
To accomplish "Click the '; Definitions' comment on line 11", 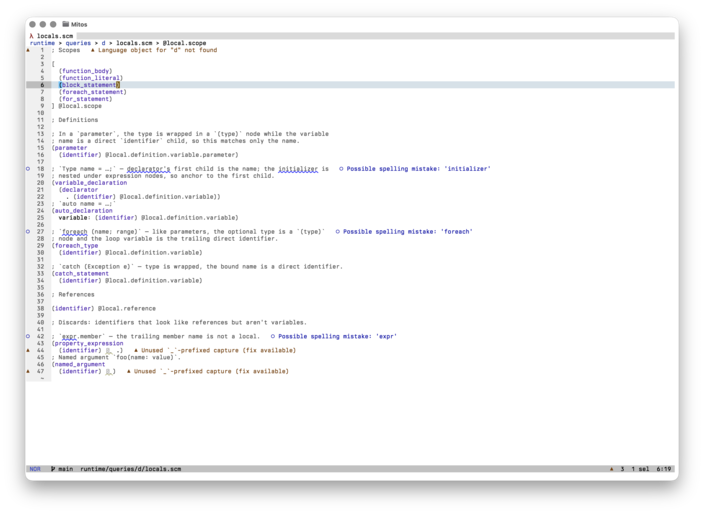I will tap(75, 120).
